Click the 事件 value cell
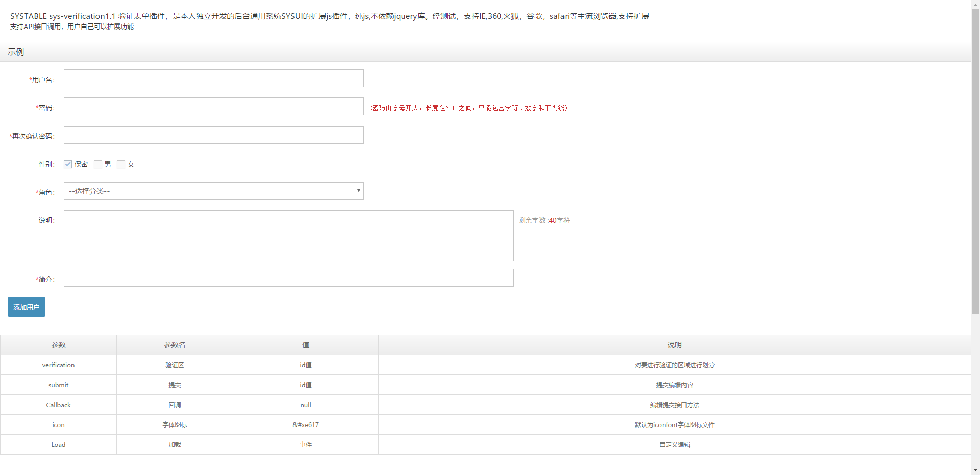The image size is (980, 475). [x=306, y=444]
